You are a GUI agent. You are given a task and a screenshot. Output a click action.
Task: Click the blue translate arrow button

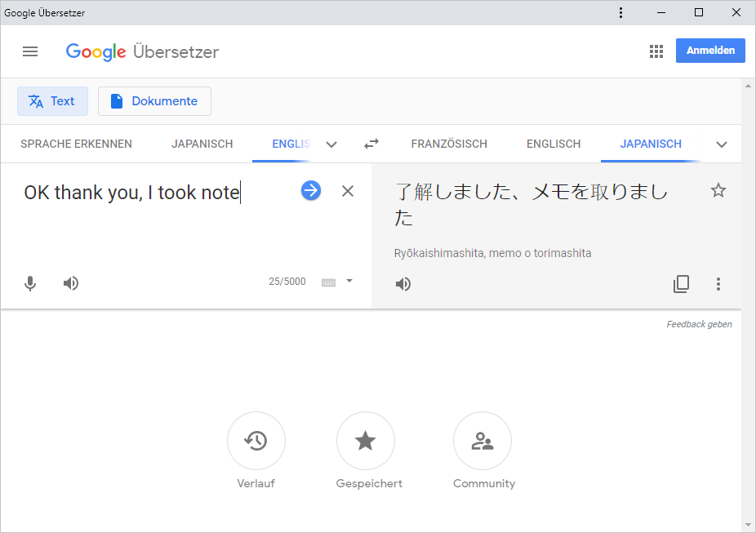pyautogui.click(x=311, y=190)
